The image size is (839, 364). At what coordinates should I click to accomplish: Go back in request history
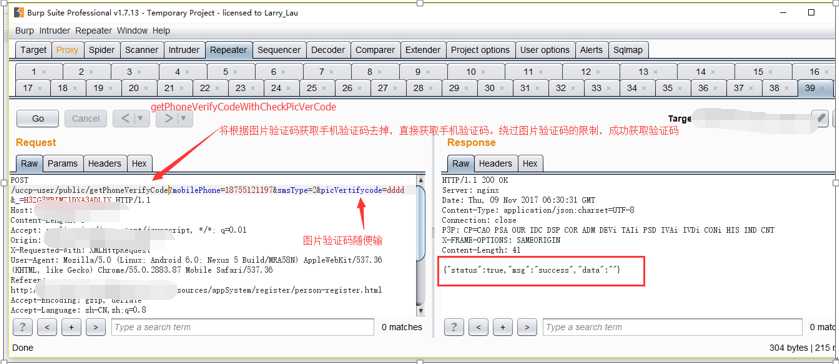131,118
